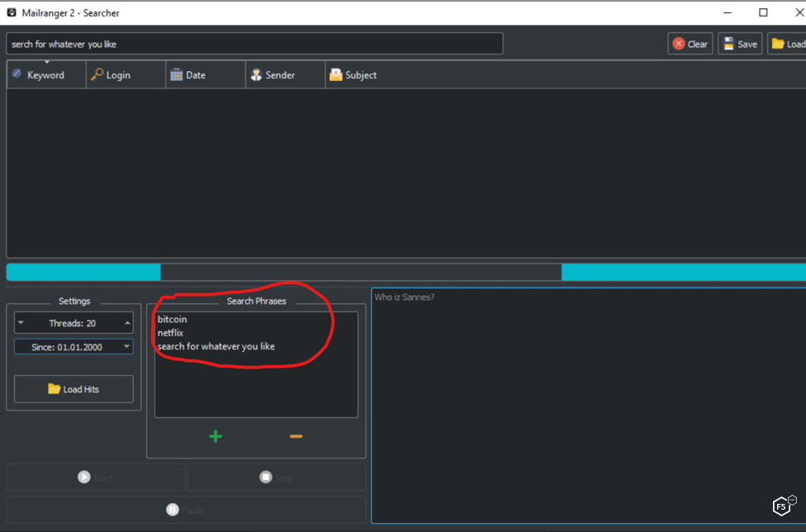Click the Sender column header
This screenshot has height=532, width=806.
point(280,75)
